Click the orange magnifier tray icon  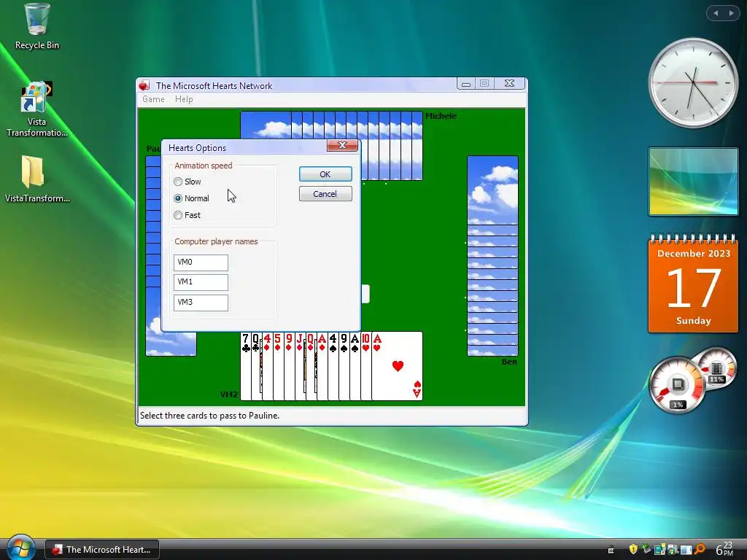[x=700, y=550]
